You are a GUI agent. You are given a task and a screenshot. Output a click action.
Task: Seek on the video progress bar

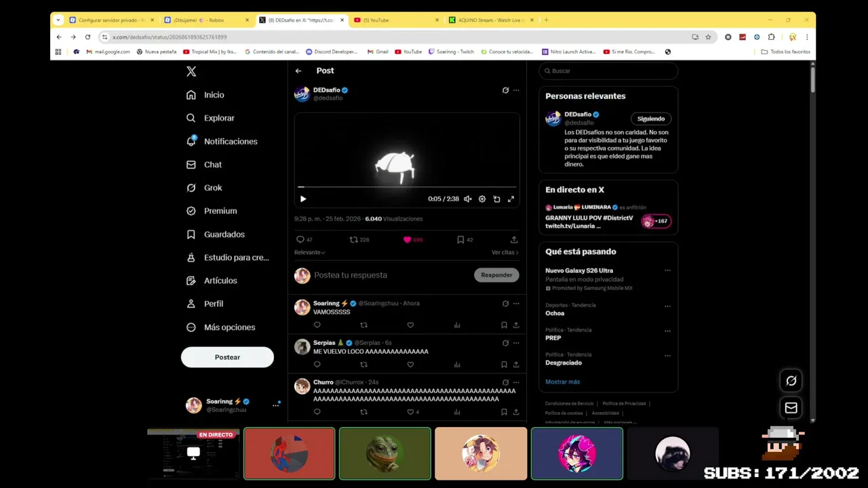tap(407, 186)
